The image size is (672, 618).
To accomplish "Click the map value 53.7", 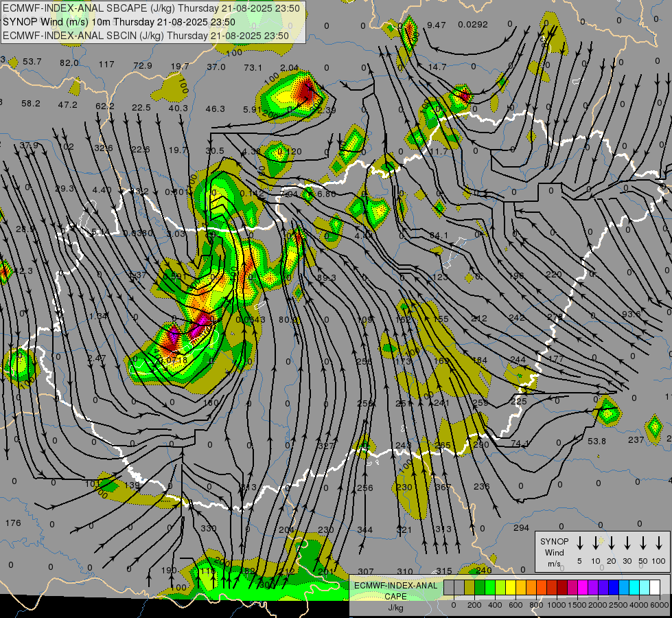I will tap(32, 61).
